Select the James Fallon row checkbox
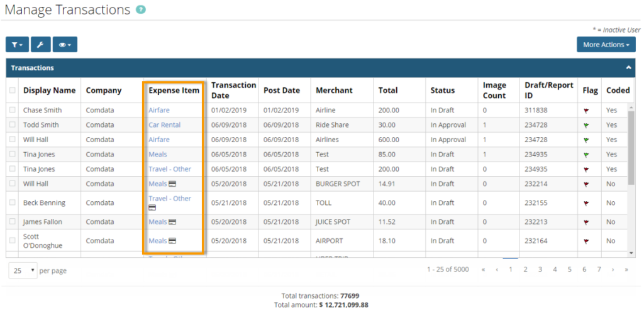The height and width of the screenshot is (310, 644). pyautogui.click(x=13, y=222)
